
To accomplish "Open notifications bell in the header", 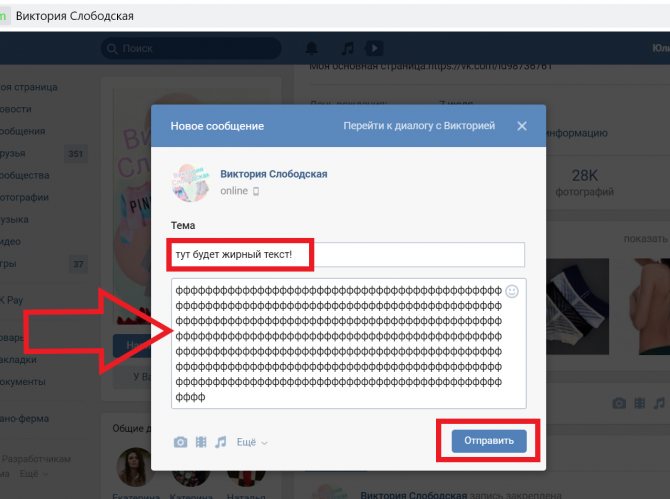I will click(x=312, y=48).
